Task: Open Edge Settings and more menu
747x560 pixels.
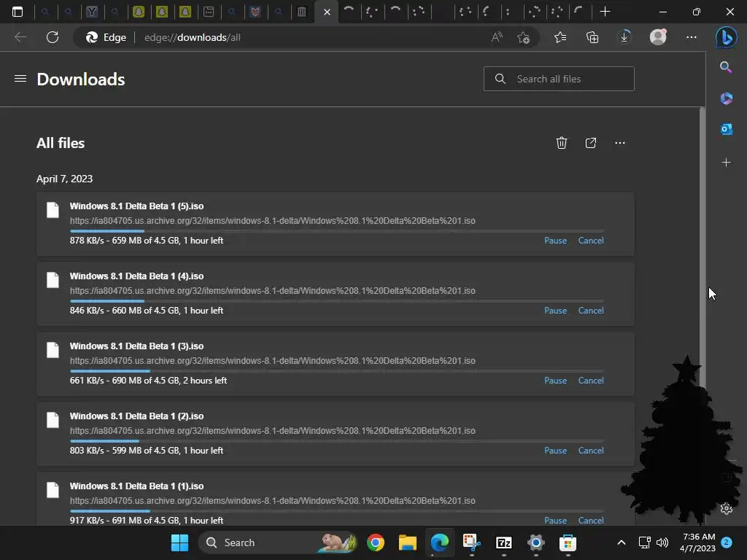Action: point(692,37)
